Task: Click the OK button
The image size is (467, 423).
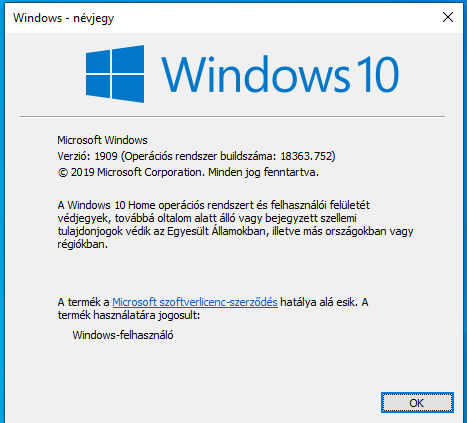Action: click(417, 403)
